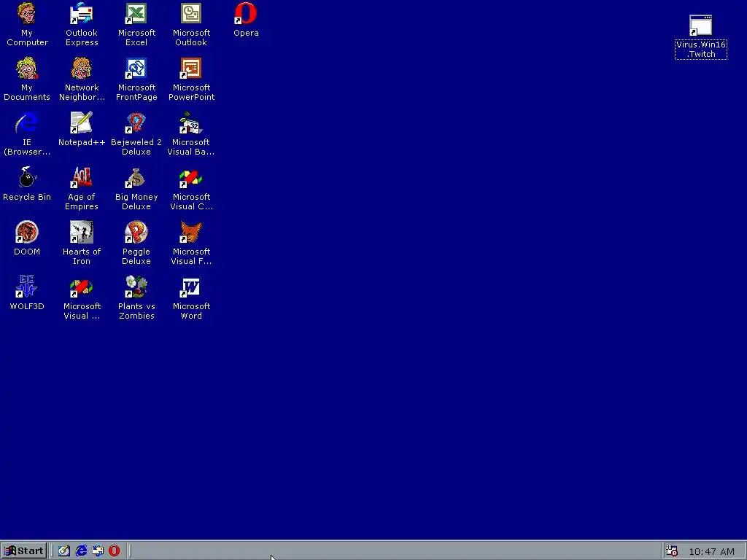Image resolution: width=747 pixels, height=560 pixels.
Task: Click the Task Scheduler tray icon
Action: click(672, 551)
